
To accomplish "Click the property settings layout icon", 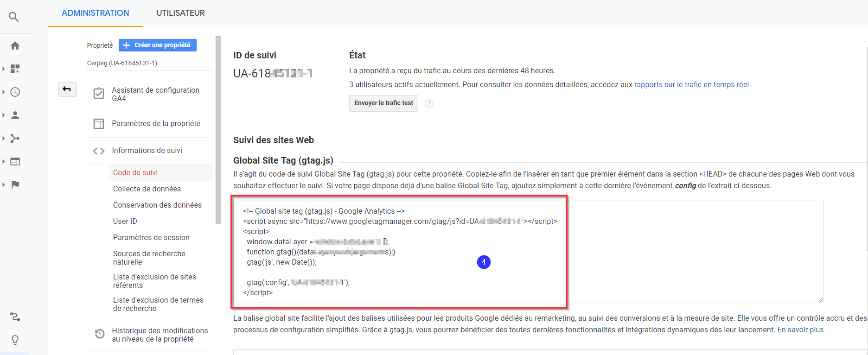I will pos(99,124).
